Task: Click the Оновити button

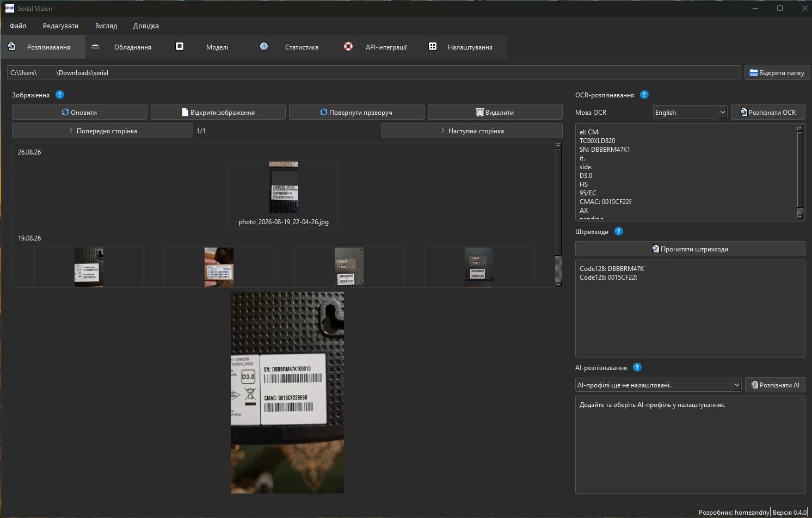Action: click(79, 112)
